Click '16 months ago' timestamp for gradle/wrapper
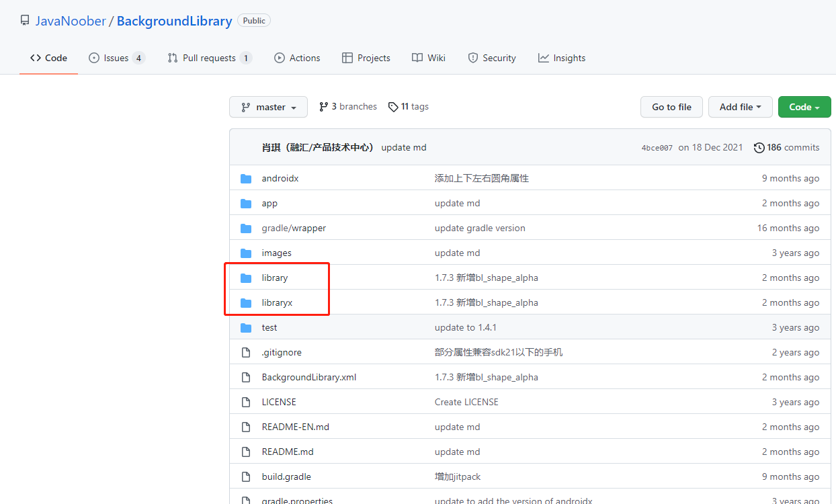Screen dimensions: 836x504 tap(788, 228)
